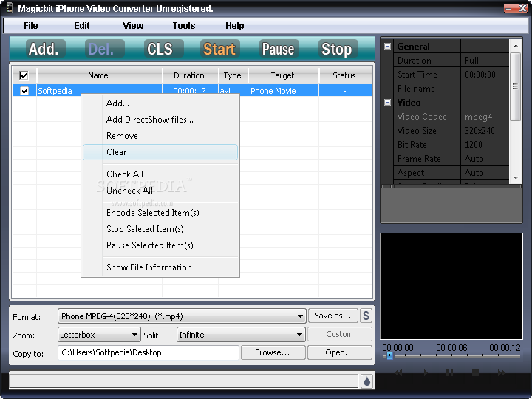The width and height of the screenshot is (532, 399).
Task: Click the File name property row
Action: (x=451, y=89)
